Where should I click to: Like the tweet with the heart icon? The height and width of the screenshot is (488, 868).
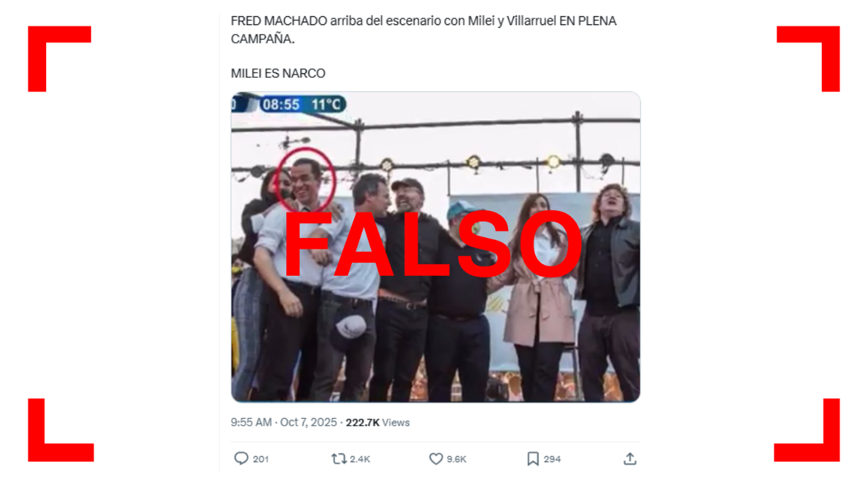tap(436, 459)
